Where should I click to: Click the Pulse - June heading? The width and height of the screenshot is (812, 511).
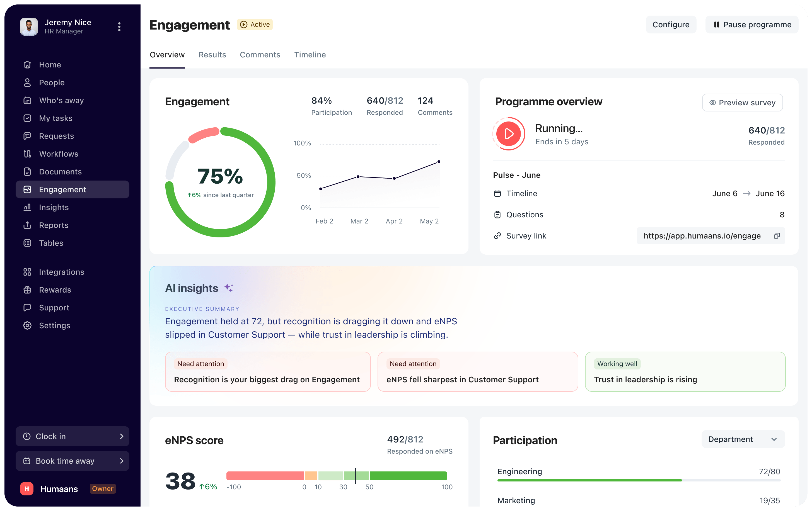click(x=517, y=175)
